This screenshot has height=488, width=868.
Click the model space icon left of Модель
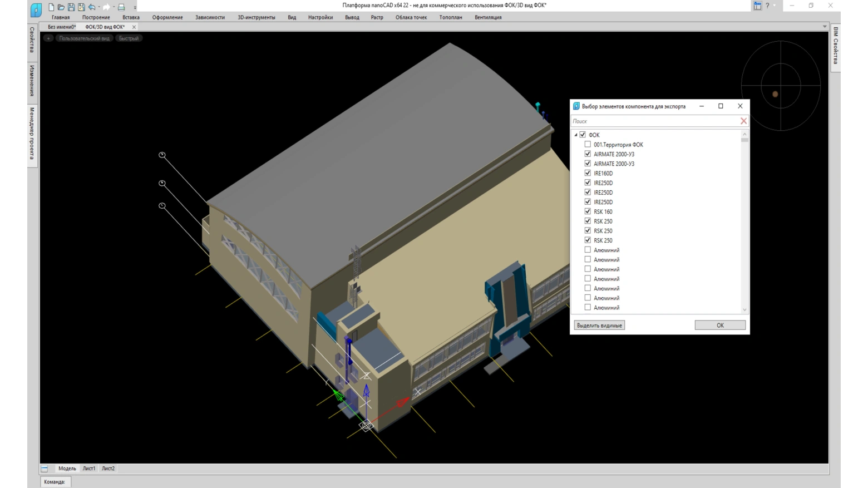tap(45, 469)
